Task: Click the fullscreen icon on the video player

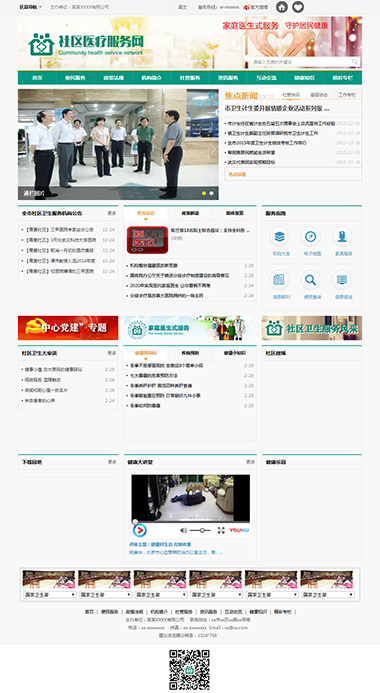Action: click(221, 530)
